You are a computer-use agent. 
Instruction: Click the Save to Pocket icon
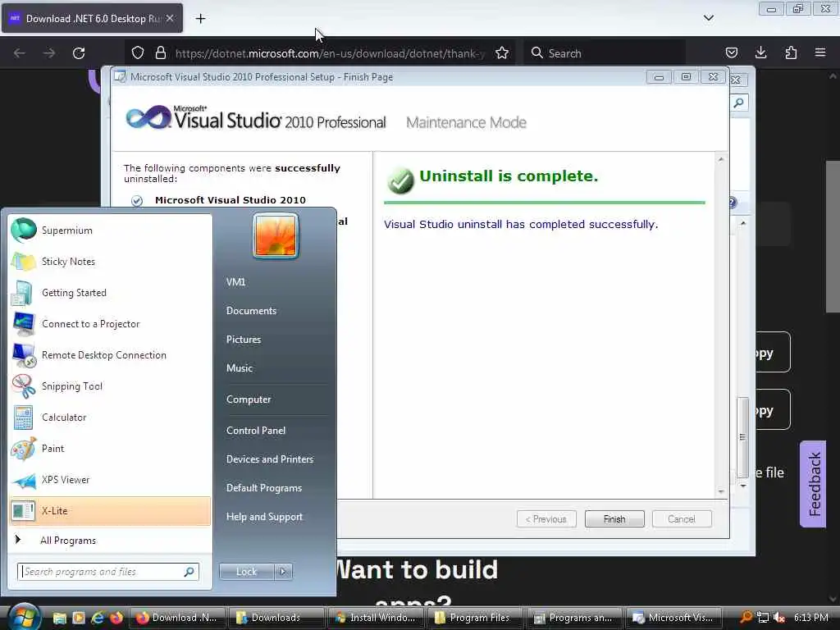731,53
